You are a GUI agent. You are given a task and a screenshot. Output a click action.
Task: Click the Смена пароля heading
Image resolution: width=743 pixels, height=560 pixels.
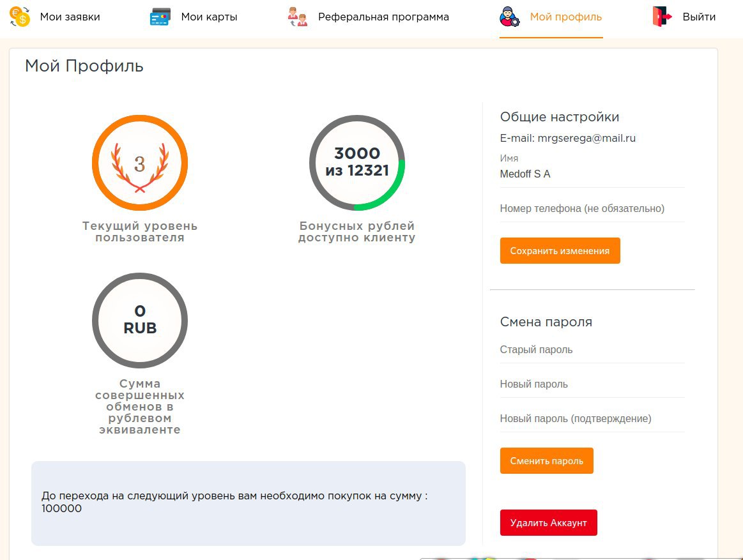coord(546,322)
